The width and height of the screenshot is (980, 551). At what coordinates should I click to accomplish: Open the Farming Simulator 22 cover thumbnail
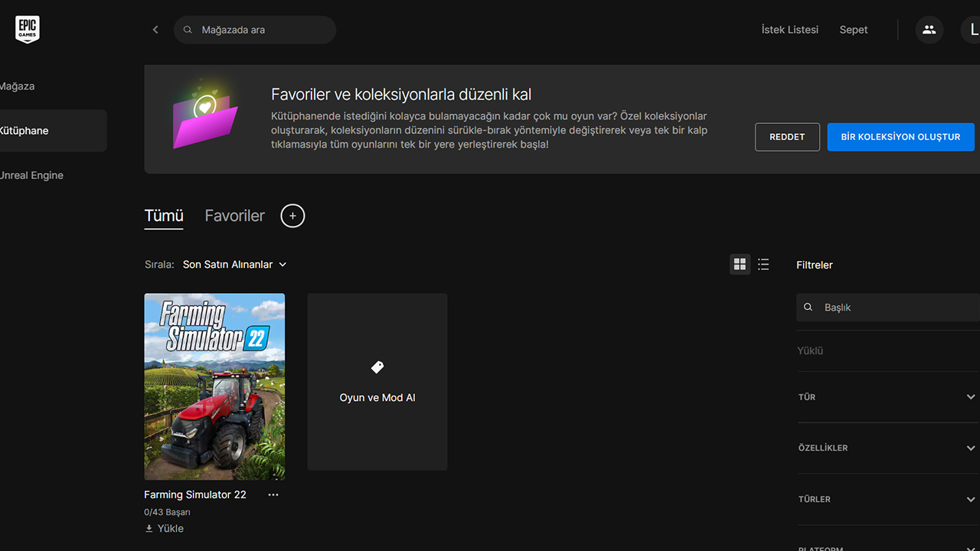tap(214, 386)
